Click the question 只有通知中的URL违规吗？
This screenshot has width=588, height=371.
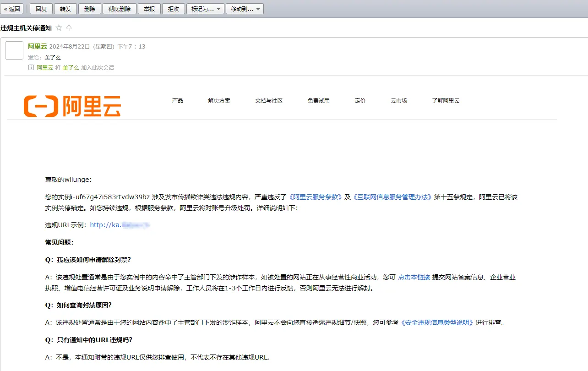(94, 340)
